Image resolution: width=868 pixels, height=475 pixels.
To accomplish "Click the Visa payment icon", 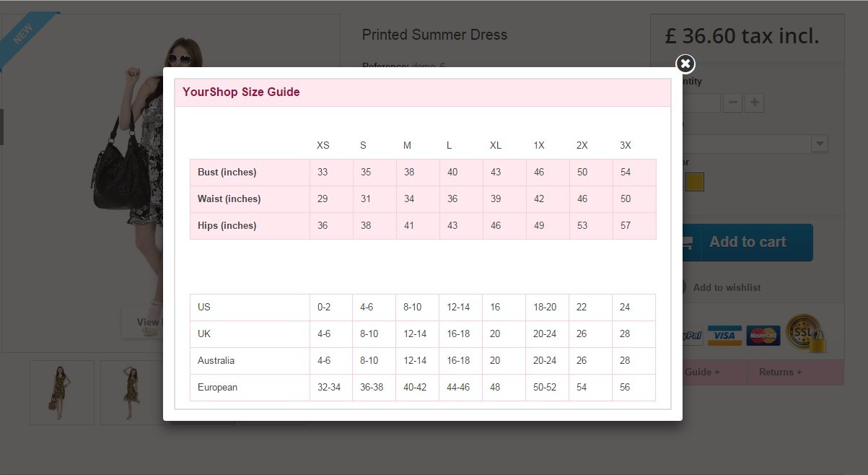I will pos(724,336).
